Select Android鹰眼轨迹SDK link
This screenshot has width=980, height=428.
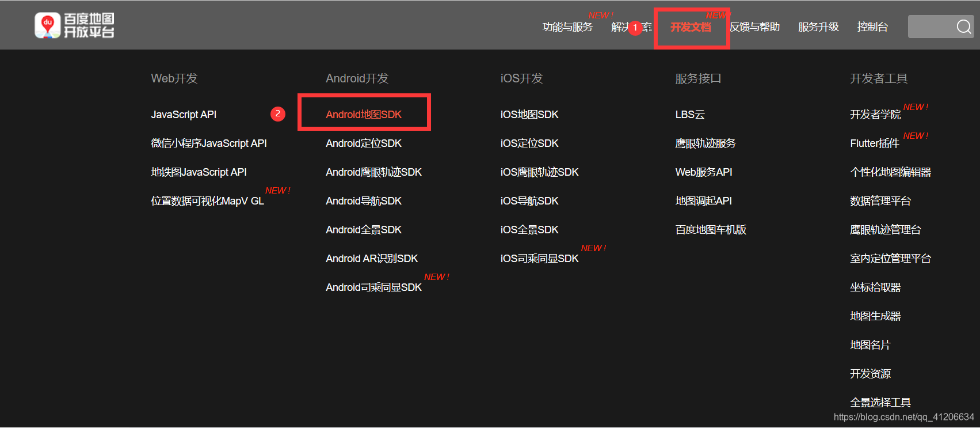(x=373, y=172)
